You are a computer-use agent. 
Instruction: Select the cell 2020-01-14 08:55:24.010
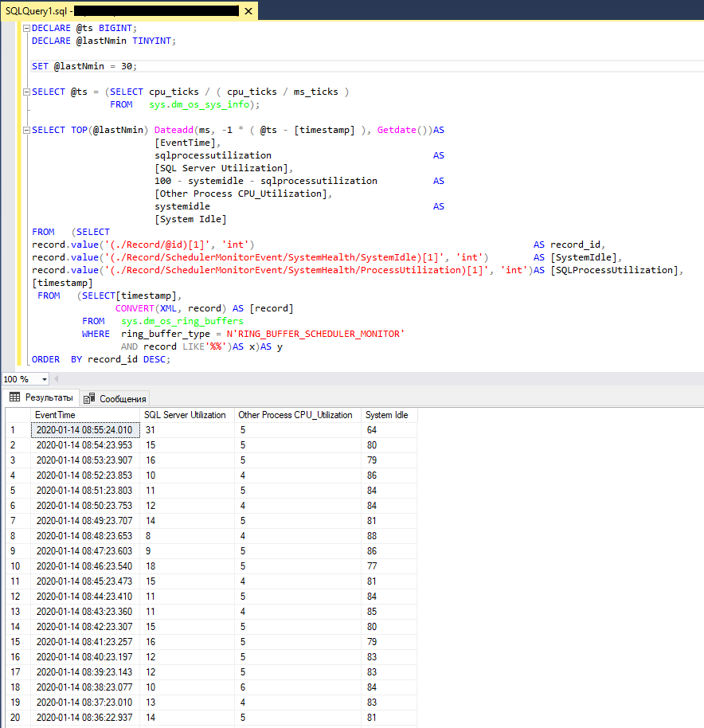[x=85, y=430]
